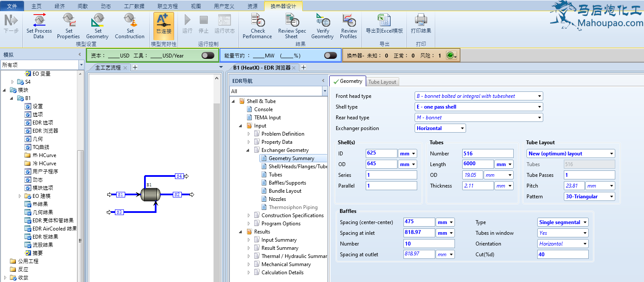
Task: Select stream S4 label on flowsheet
Action: coord(179,176)
